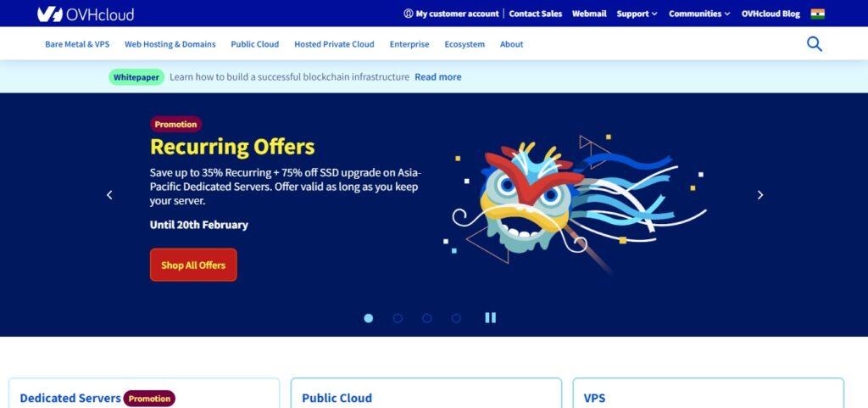Pause the carousel autoplay
The width and height of the screenshot is (868, 408).
(491, 318)
